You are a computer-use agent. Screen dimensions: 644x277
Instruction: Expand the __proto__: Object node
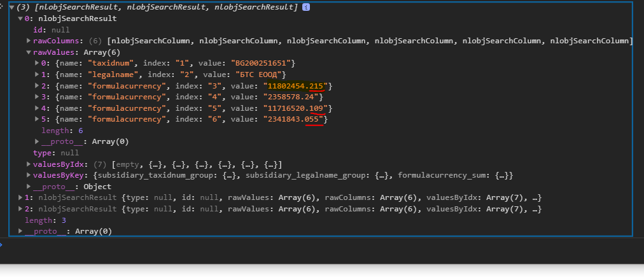tap(29, 187)
